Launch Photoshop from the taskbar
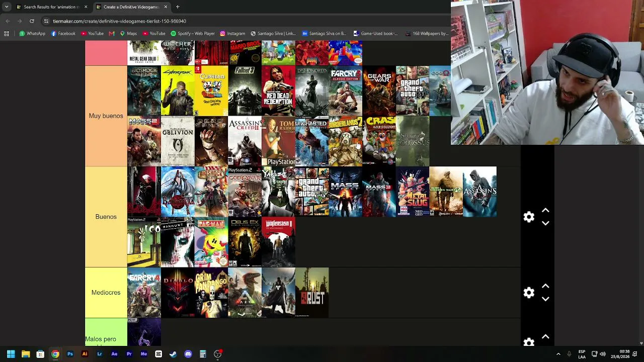Viewport: 644px width, 362px height. pyautogui.click(x=70, y=354)
